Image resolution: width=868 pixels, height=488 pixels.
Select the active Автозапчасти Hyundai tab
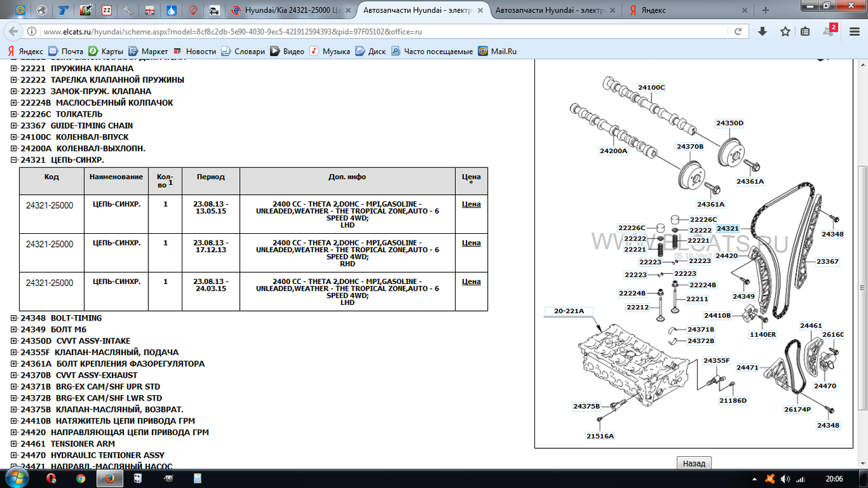click(423, 10)
